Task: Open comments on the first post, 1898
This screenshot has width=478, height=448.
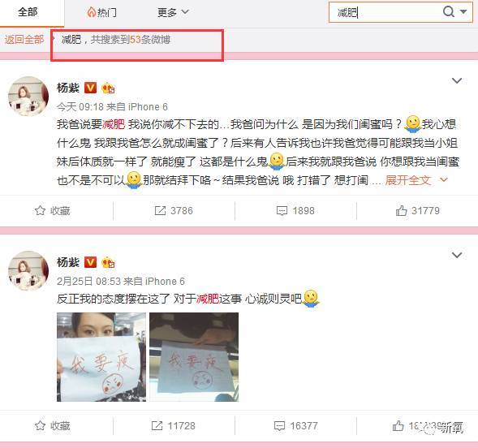Action: click(295, 210)
